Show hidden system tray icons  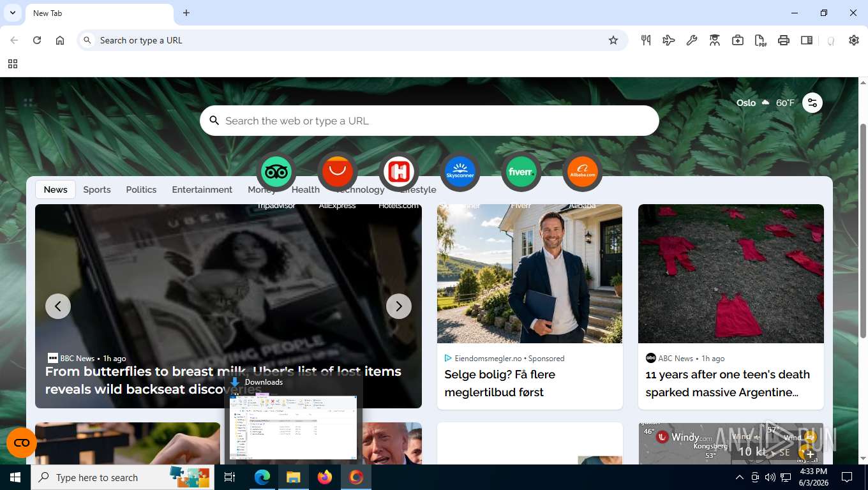[740, 477]
